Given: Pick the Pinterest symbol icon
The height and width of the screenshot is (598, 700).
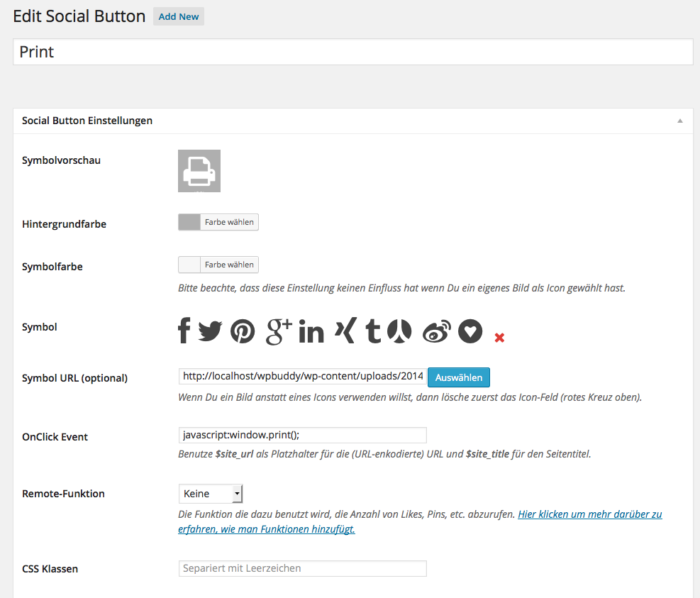Looking at the screenshot, I should [243, 331].
